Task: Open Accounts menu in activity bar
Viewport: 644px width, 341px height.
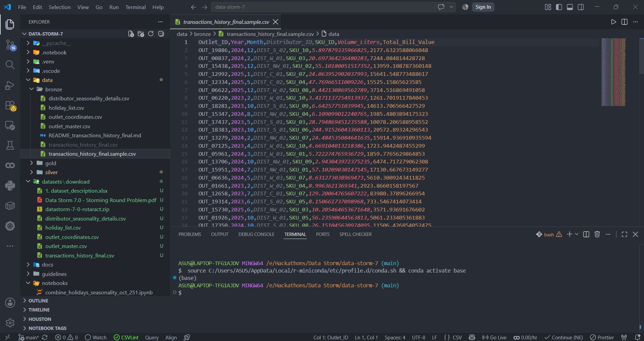Action: [10, 303]
